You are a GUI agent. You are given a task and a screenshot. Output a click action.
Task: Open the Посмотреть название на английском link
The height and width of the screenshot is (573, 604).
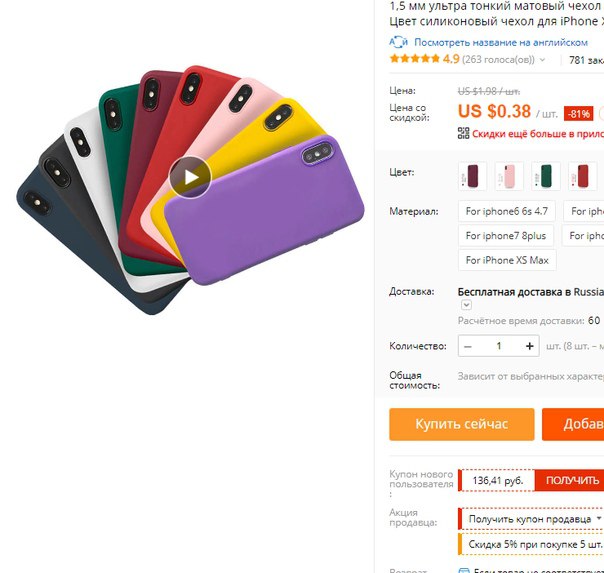coord(501,42)
